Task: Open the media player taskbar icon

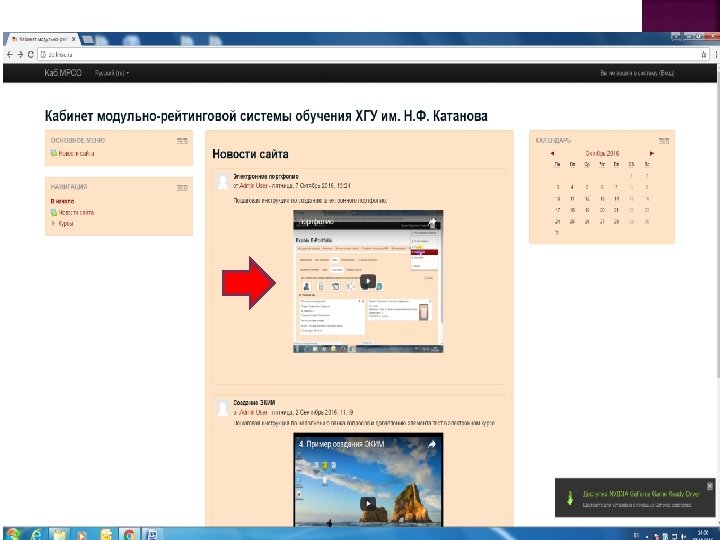Action: coord(82,534)
